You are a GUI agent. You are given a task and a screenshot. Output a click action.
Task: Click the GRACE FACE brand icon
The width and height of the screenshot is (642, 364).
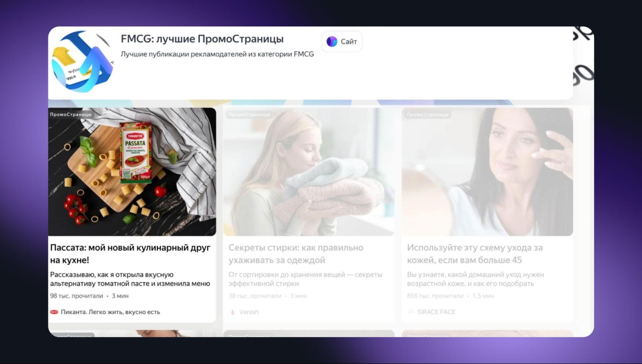(411, 312)
